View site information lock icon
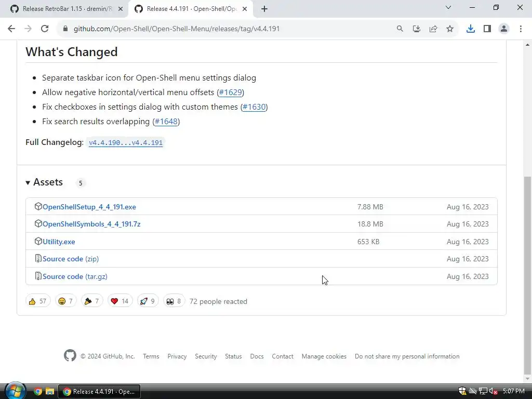 65,29
